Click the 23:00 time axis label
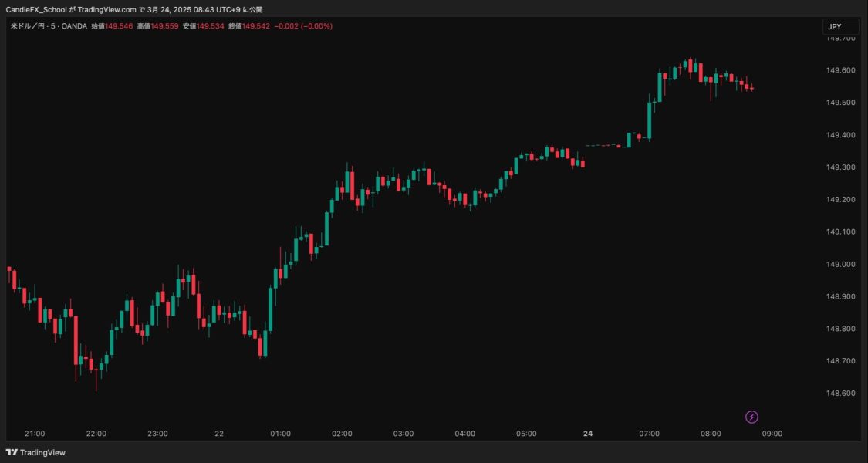The image size is (868, 463). [157, 434]
